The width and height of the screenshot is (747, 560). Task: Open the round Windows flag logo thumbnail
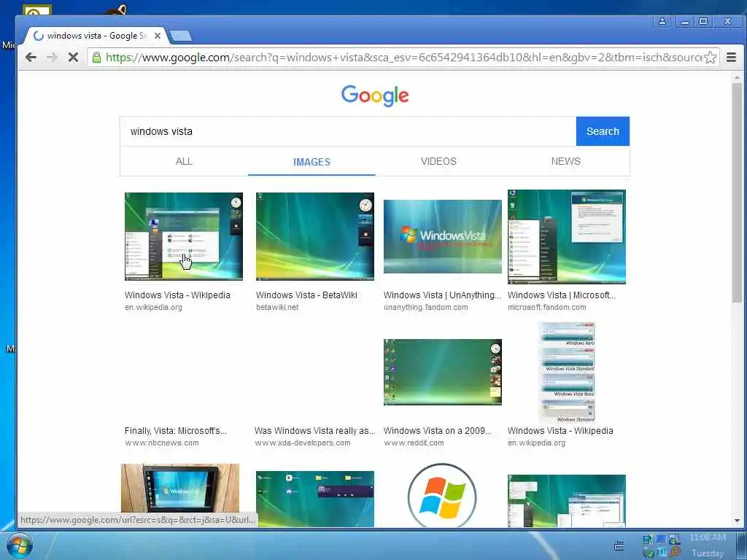pos(443,495)
